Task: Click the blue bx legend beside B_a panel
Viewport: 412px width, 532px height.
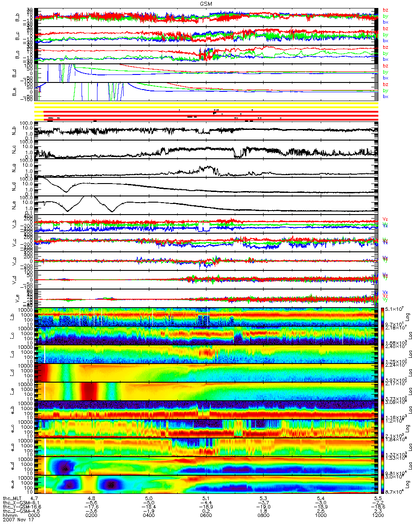Action: point(385,59)
